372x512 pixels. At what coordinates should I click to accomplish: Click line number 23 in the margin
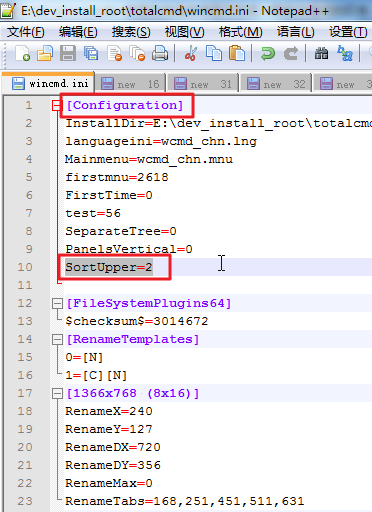(25, 501)
